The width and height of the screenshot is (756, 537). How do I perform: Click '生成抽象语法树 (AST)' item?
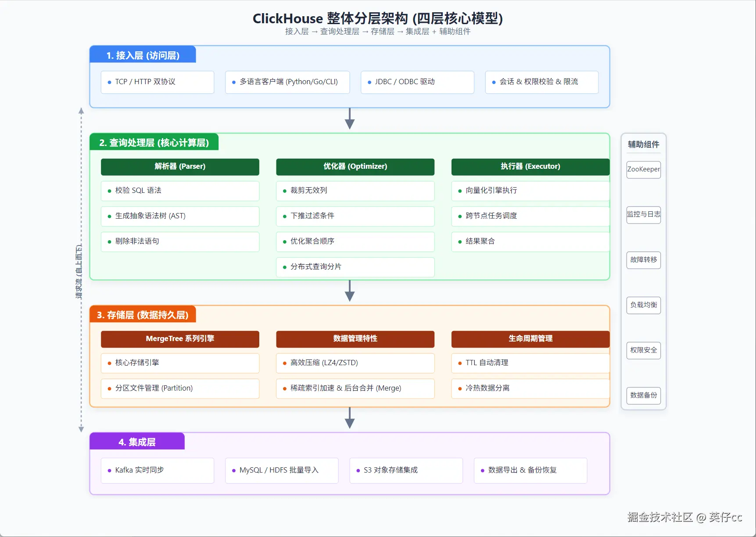click(180, 216)
